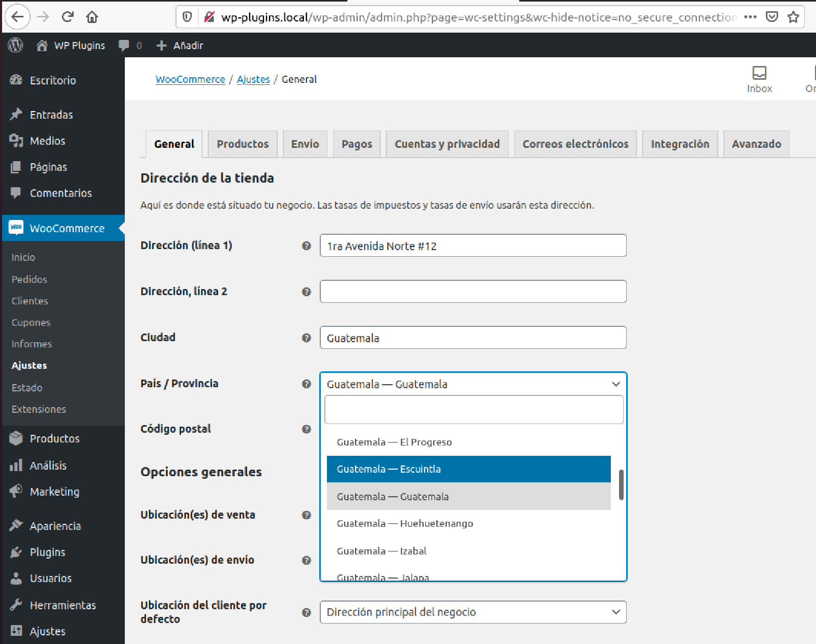Open Correos electrónicos tab

pos(576,144)
